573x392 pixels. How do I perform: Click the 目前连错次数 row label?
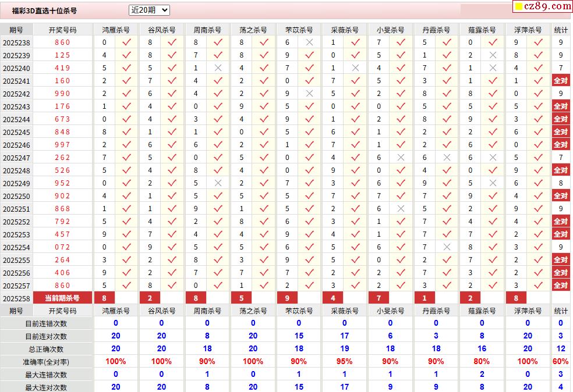point(46,323)
